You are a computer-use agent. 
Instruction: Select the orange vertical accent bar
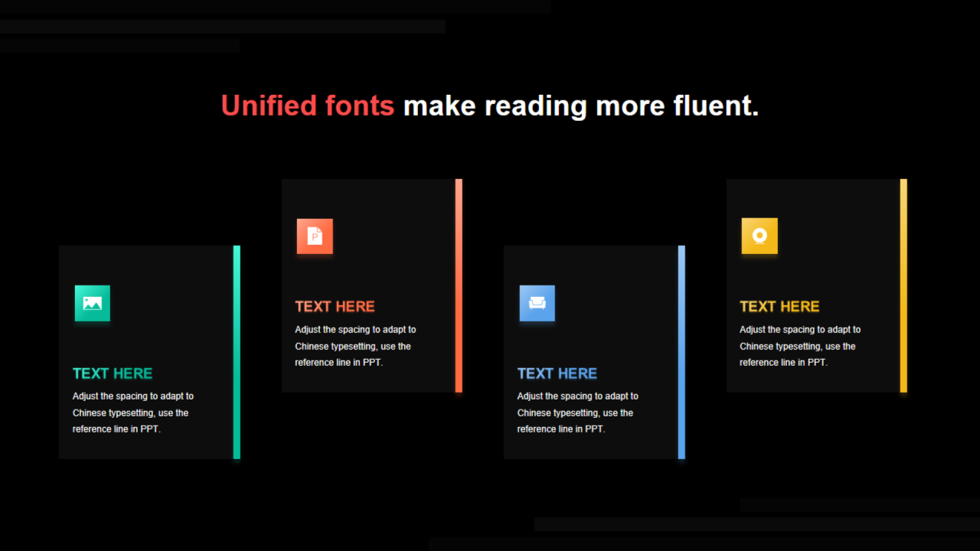(459, 285)
